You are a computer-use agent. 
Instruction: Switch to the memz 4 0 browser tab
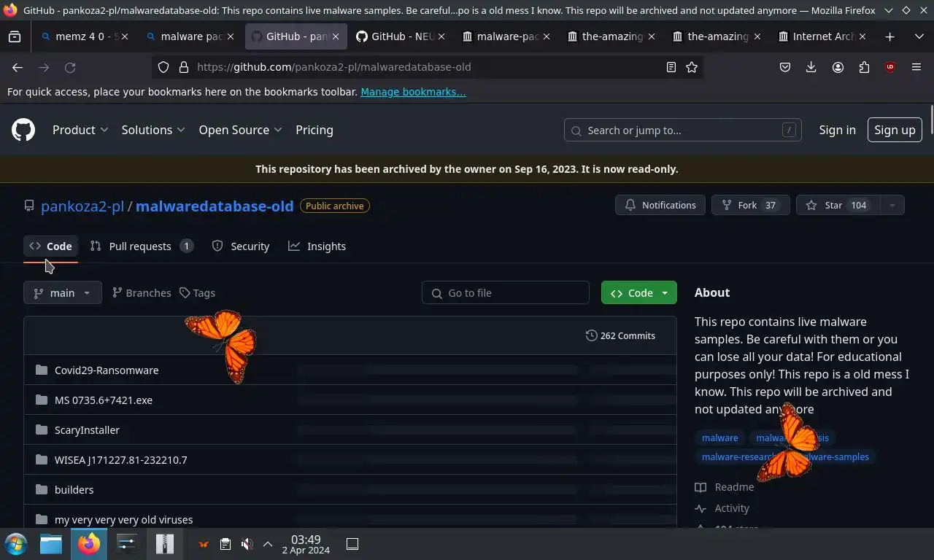coord(85,36)
